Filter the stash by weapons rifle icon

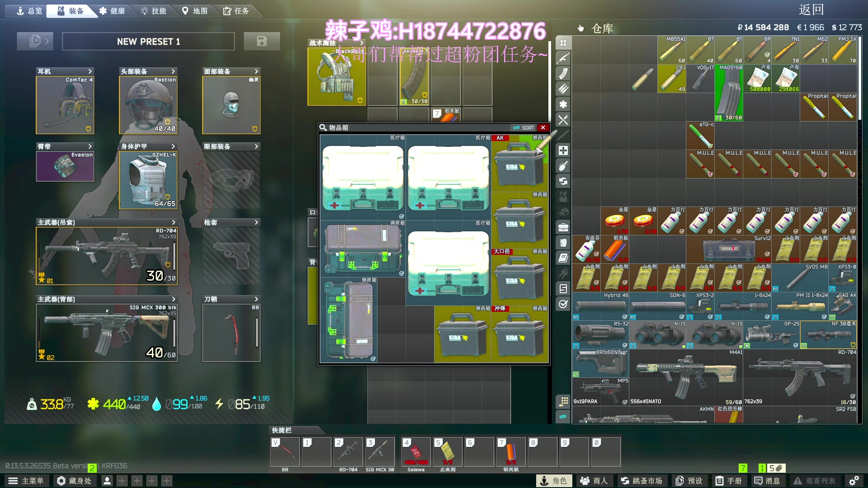point(563,58)
